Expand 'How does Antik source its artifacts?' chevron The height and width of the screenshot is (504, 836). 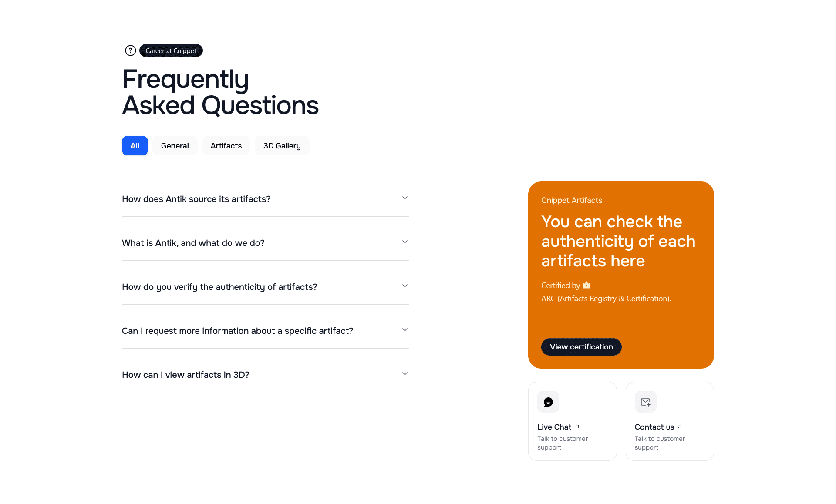pos(405,198)
